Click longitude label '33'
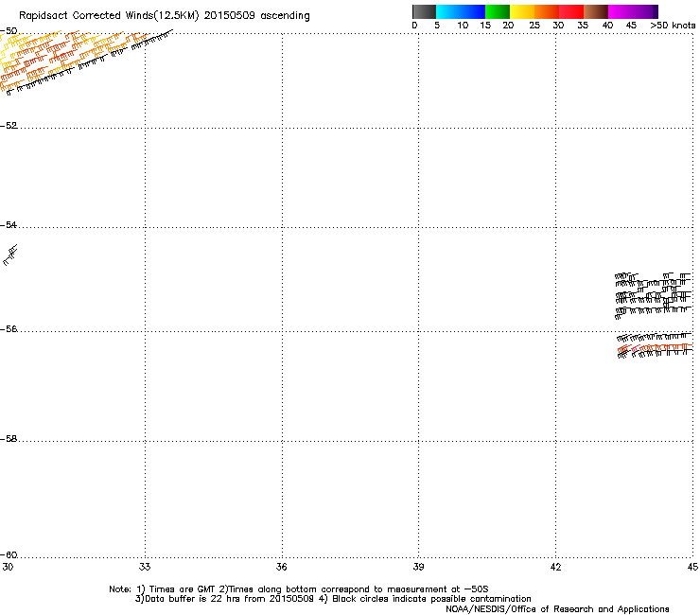The image size is (700, 615). (145, 567)
